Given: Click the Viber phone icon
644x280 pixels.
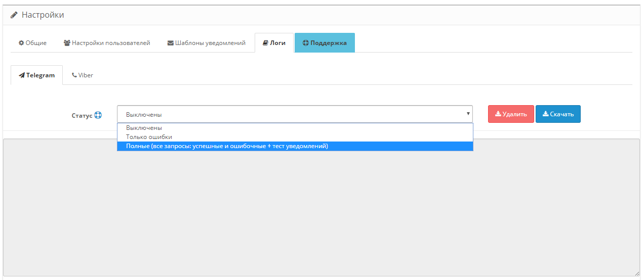Looking at the screenshot, I should (x=74, y=75).
